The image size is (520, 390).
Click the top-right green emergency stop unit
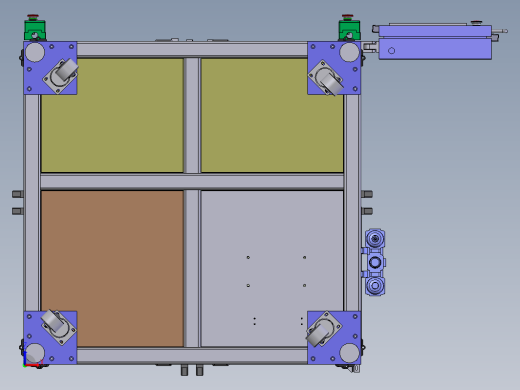click(349, 28)
